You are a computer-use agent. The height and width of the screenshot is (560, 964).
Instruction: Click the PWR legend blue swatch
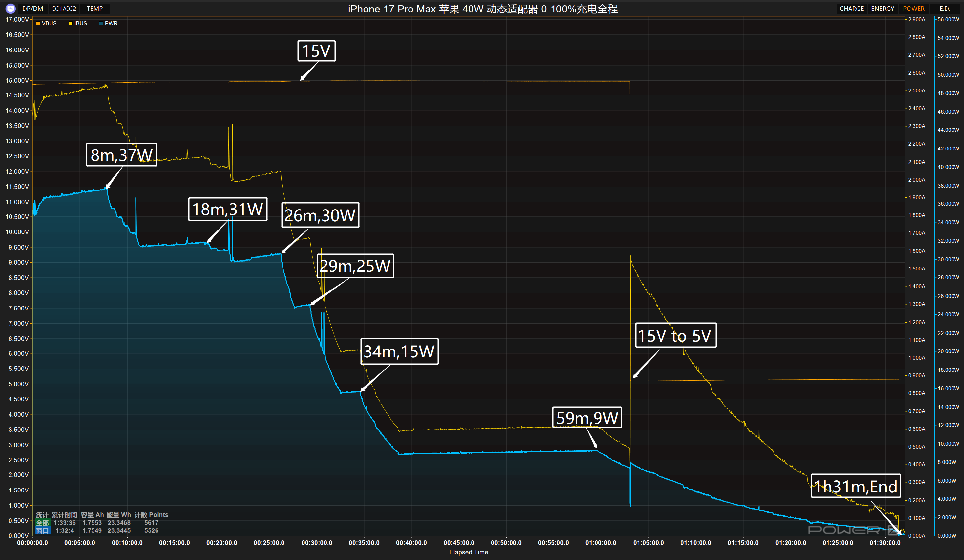(x=101, y=23)
